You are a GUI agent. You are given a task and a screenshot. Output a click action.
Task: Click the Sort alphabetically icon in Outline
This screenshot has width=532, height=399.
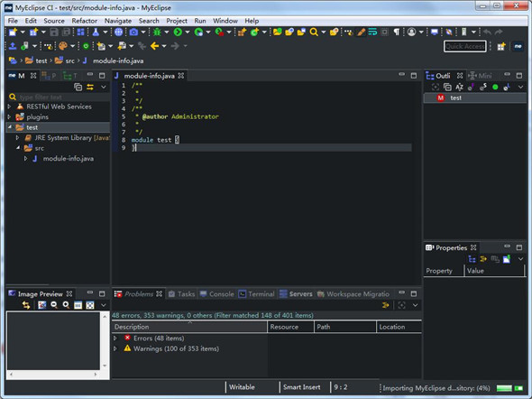pyautogui.click(x=459, y=87)
